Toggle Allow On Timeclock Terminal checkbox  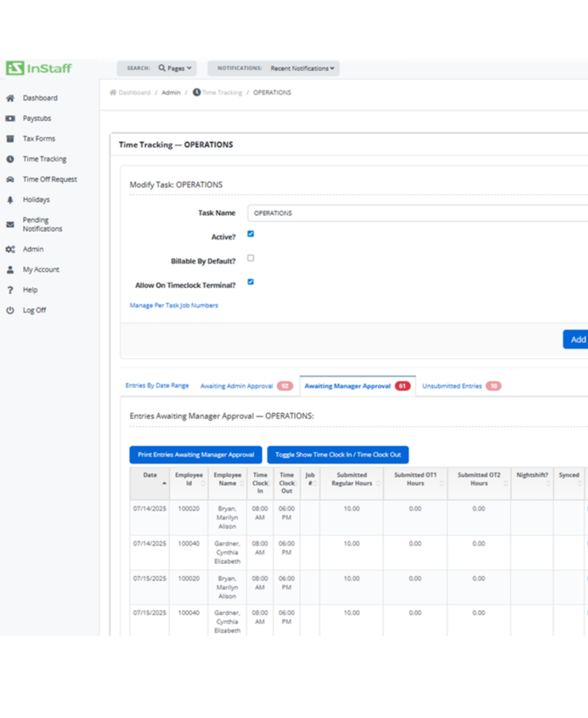click(x=251, y=282)
